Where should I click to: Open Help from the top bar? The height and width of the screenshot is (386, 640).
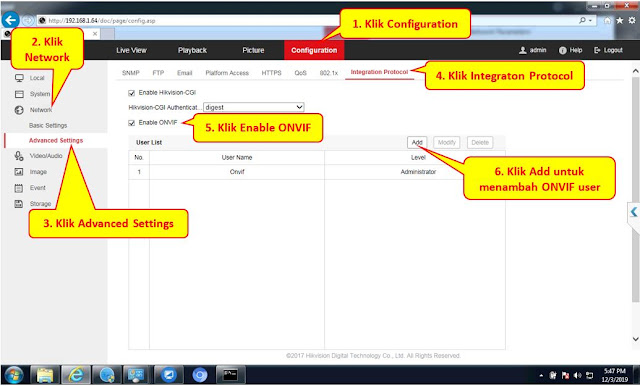point(571,50)
